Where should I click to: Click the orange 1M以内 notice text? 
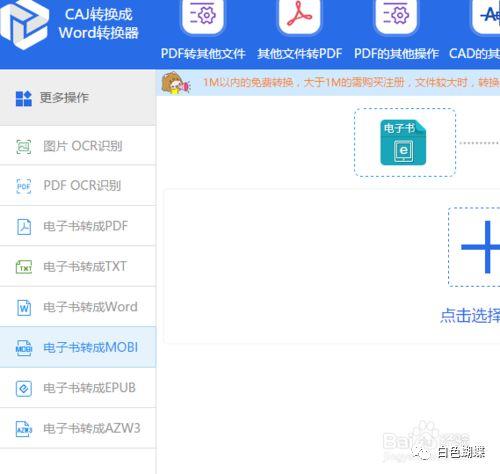[x=352, y=82]
